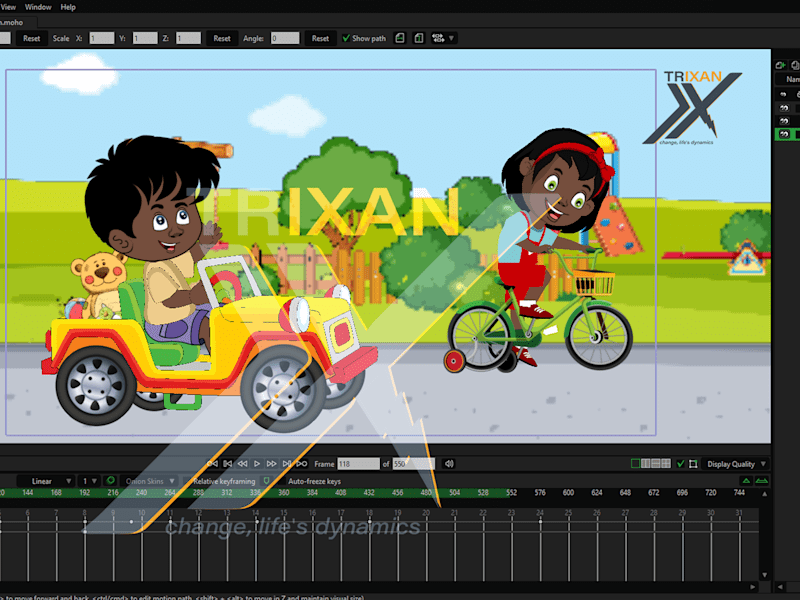Toggle visibility of highlighted green layer
Viewport: 800px width, 600px height.
click(784, 134)
